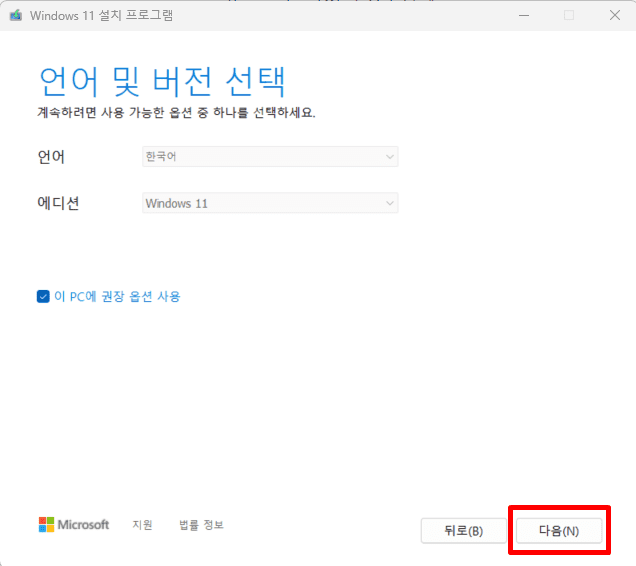Minimize the Windows 11 setup window
The width and height of the screenshot is (636, 566).
point(524,15)
